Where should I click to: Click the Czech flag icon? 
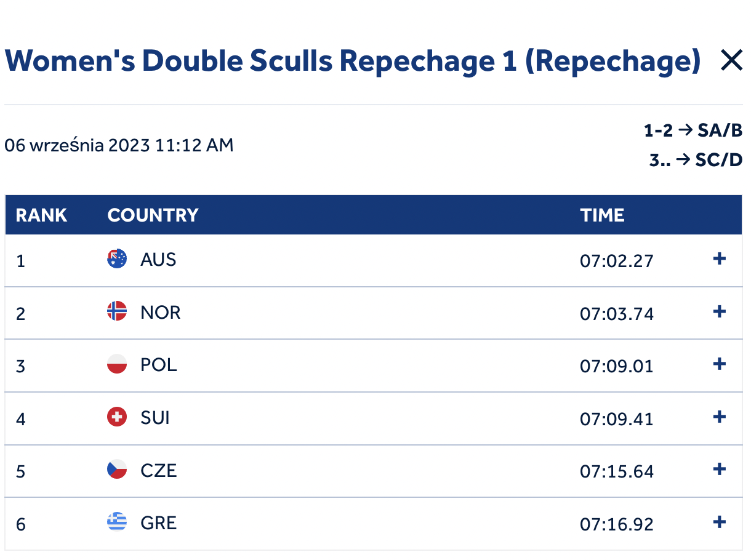117,470
